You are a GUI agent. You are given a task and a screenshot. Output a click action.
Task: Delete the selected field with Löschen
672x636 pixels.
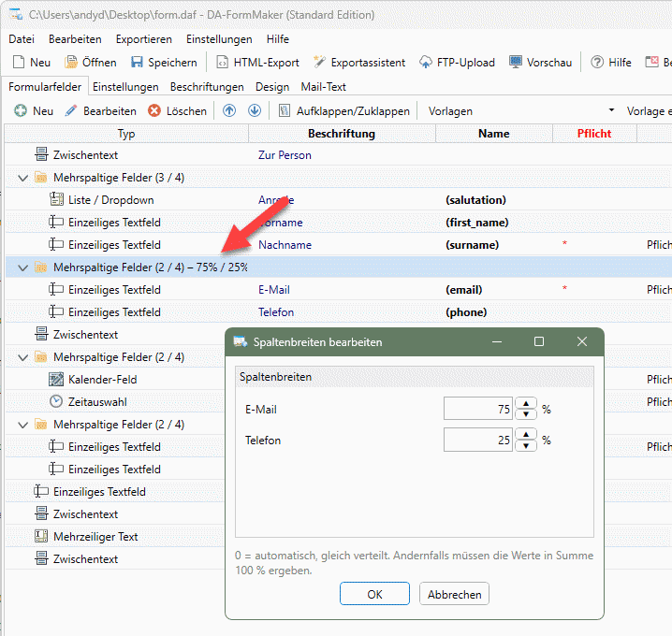tap(177, 111)
